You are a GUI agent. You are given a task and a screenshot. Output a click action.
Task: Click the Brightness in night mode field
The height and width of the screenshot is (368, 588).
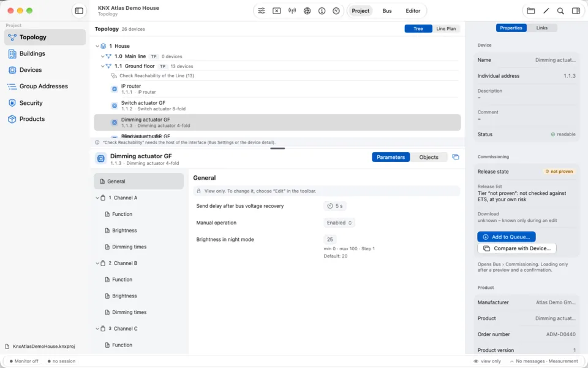point(330,240)
